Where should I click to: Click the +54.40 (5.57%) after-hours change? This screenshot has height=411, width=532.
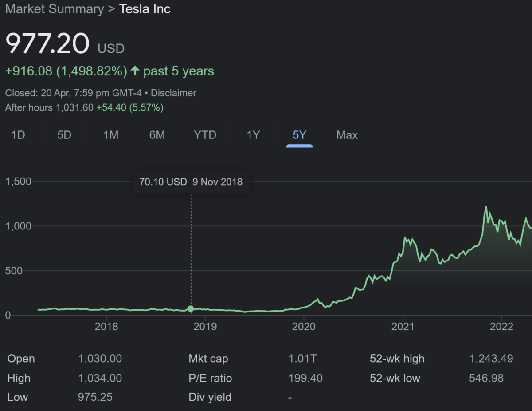130,107
